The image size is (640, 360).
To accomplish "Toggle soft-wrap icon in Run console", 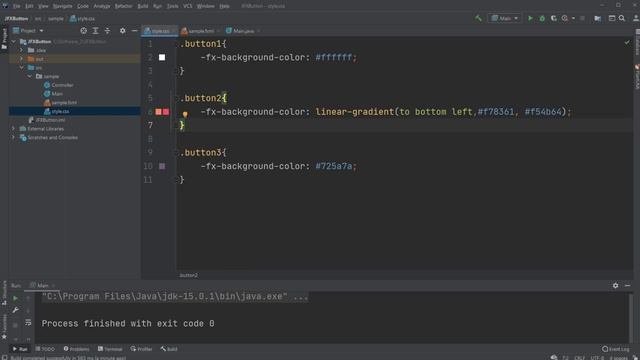I will 28,322.
